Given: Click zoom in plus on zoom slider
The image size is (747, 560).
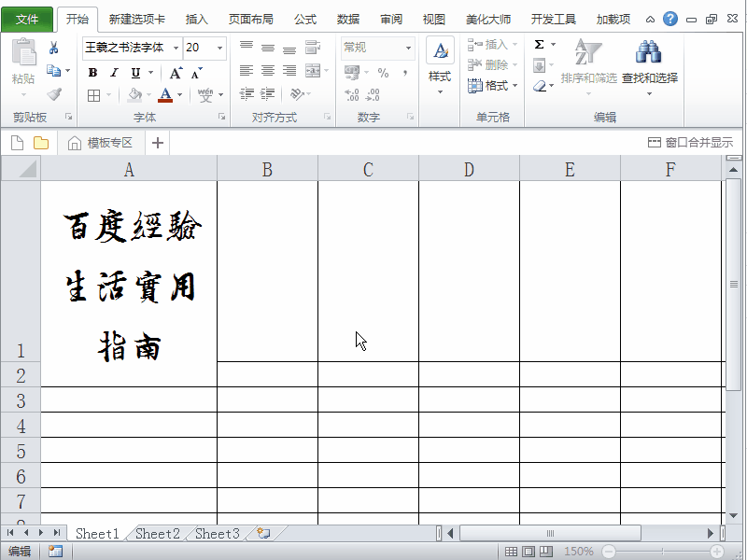Looking at the screenshot, I should [717, 552].
